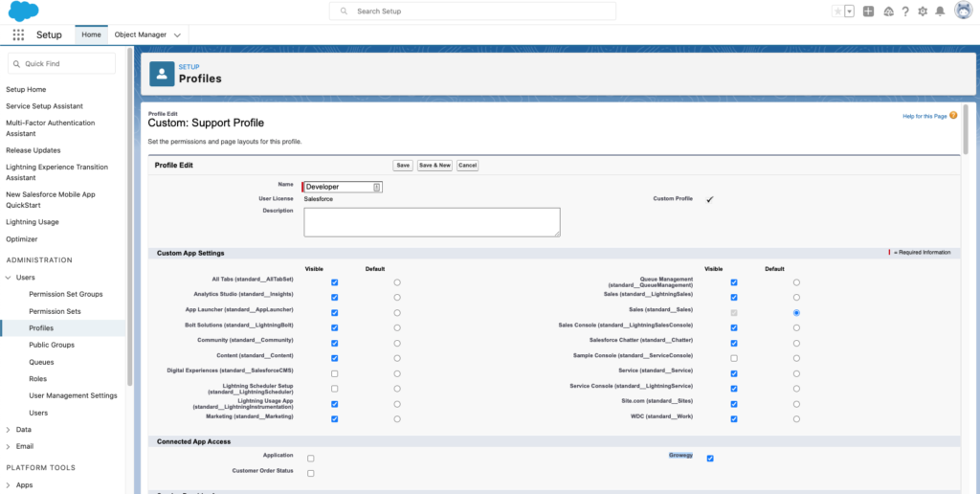Viewport: 980px width, 494px height.
Task: Click the Salesforce cloud logo
Action: point(24,11)
